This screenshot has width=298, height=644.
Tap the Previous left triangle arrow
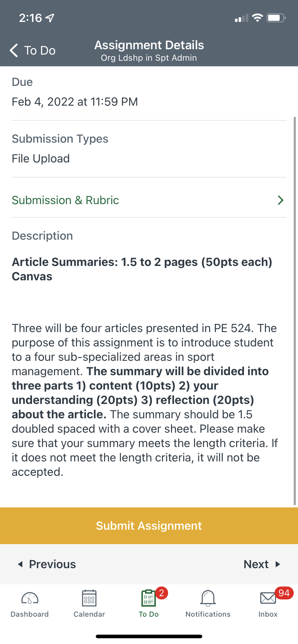click(x=21, y=564)
